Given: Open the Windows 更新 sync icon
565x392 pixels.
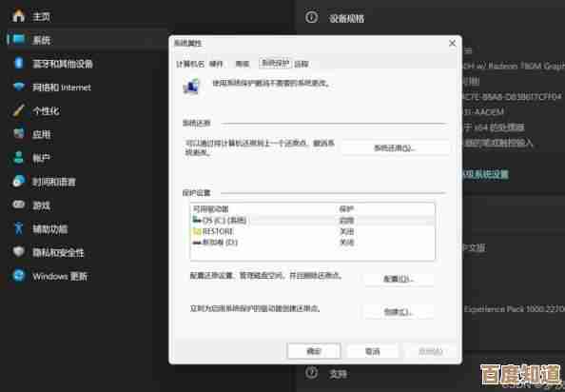Looking at the screenshot, I should click(18, 276).
